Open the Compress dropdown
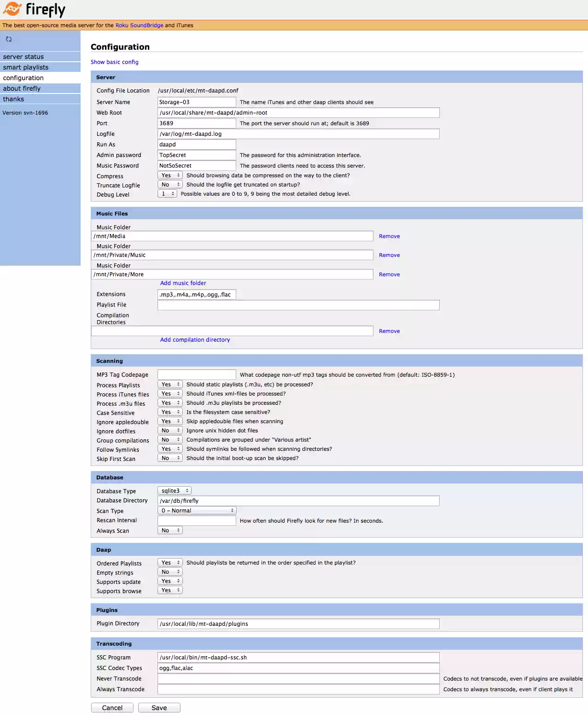Screen dimensions: 588x717 point(170,175)
